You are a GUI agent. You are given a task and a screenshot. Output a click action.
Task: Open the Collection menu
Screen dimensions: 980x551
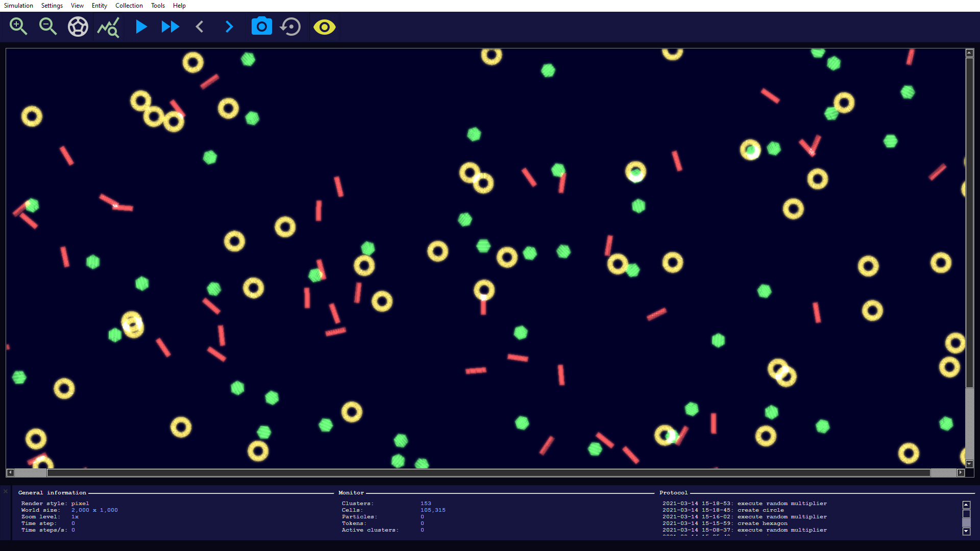pos(129,6)
